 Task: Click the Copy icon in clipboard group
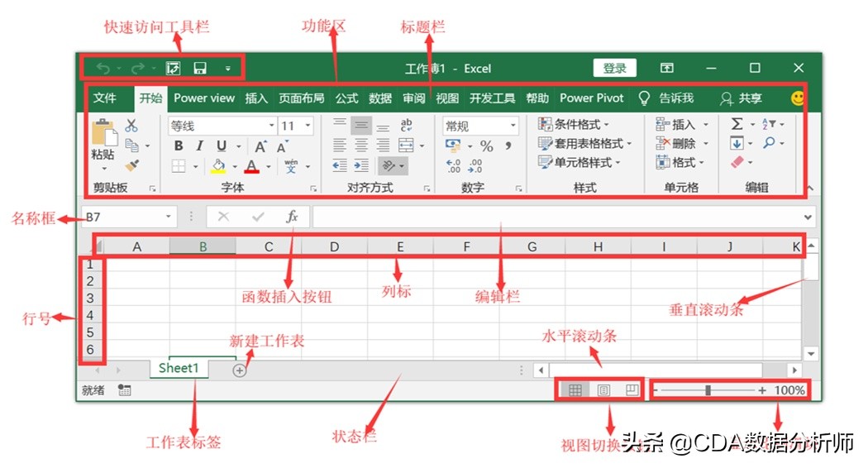[x=131, y=145]
